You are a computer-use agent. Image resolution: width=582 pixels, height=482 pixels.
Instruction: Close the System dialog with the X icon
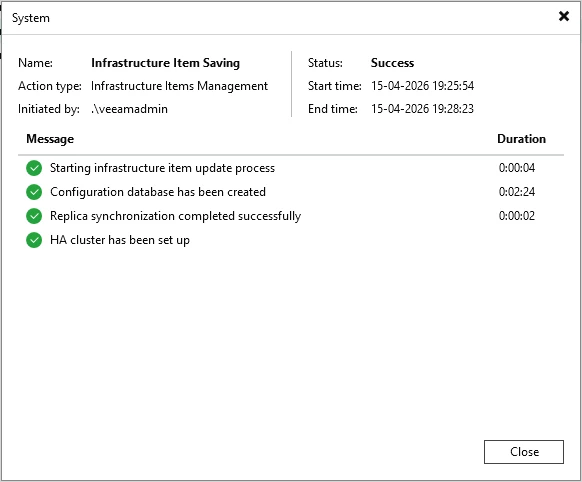[x=563, y=16]
